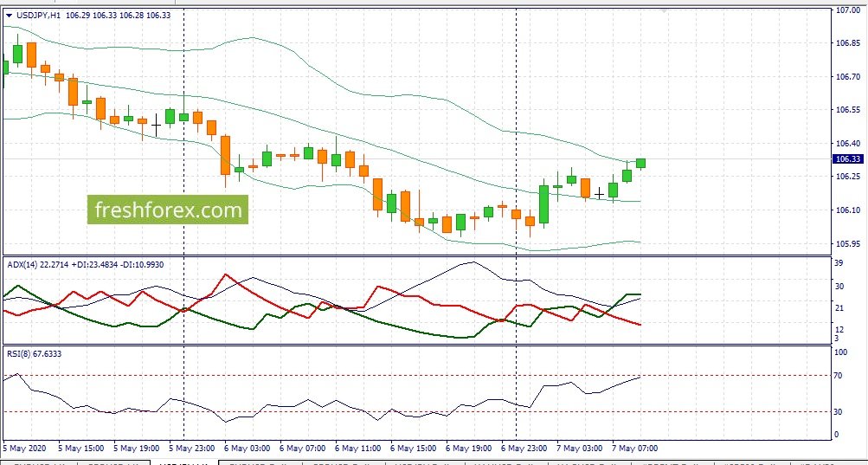Click the 5 May 15:00 time label

pos(80,448)
